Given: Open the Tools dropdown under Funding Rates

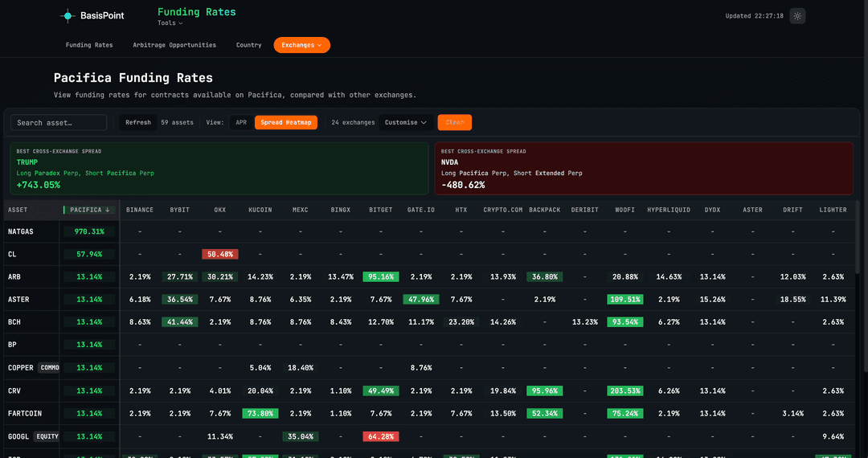Looking at the screenshot, I should (170, 23).
